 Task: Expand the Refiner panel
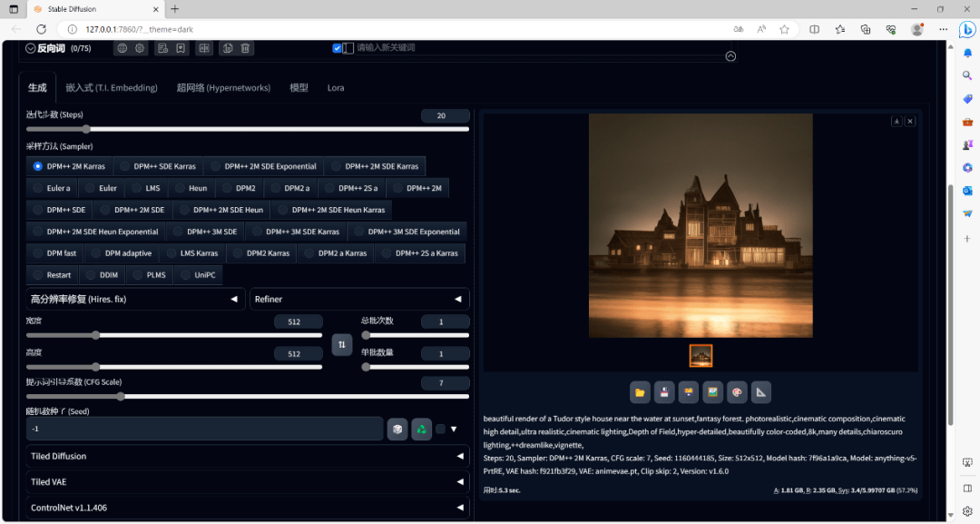[359, 299]
